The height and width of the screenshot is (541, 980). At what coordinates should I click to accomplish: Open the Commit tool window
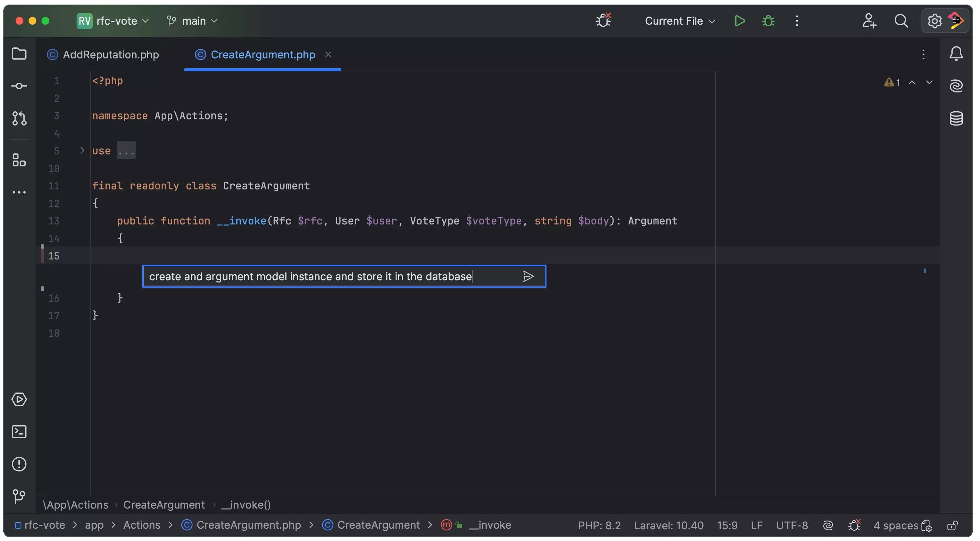(x=19, y=86)
